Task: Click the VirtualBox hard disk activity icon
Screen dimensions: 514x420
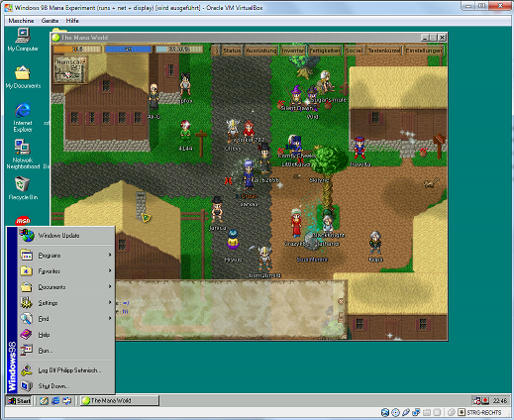Action: [385, 412]
